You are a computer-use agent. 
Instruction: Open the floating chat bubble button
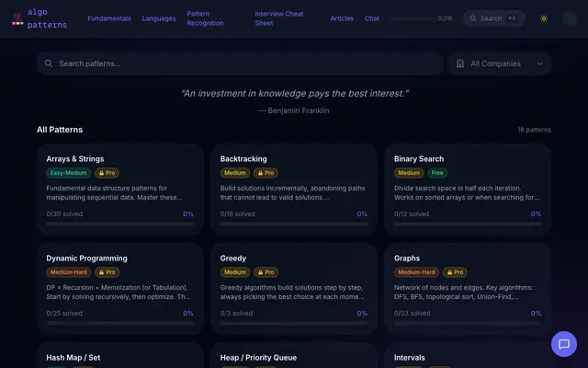pos(563,344)
